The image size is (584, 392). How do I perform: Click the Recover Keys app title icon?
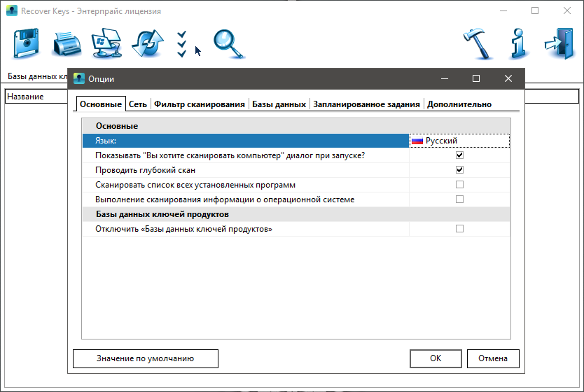tap(12, 10)
